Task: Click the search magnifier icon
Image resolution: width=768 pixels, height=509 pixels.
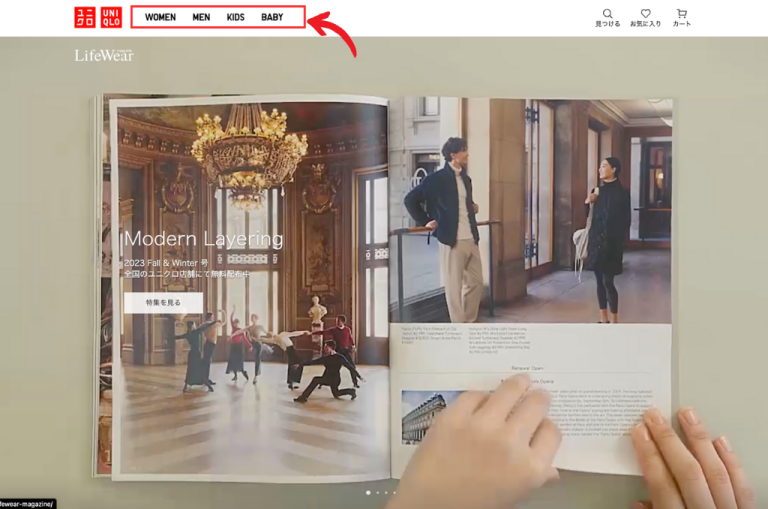Action: 607,14
